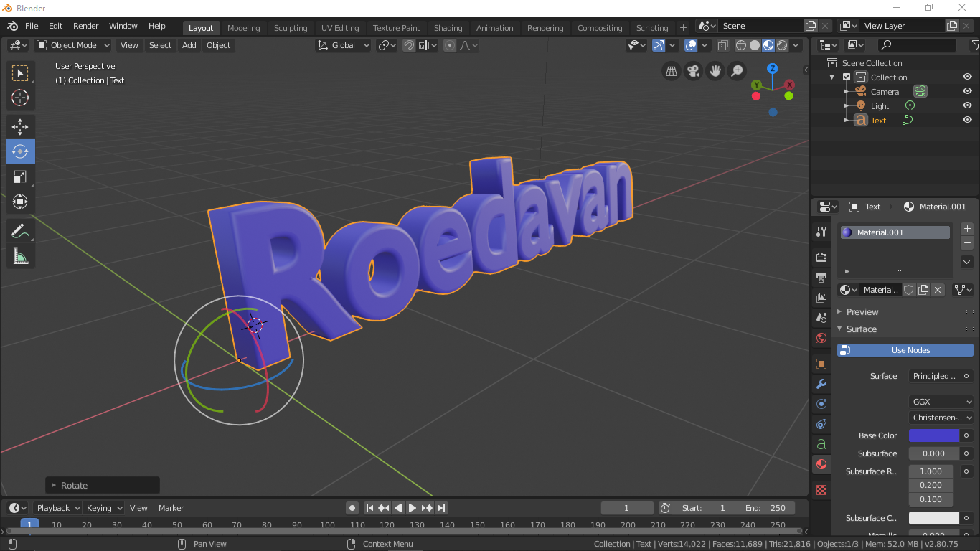Unlink Material.001 with the X icon

click(938, 290)
